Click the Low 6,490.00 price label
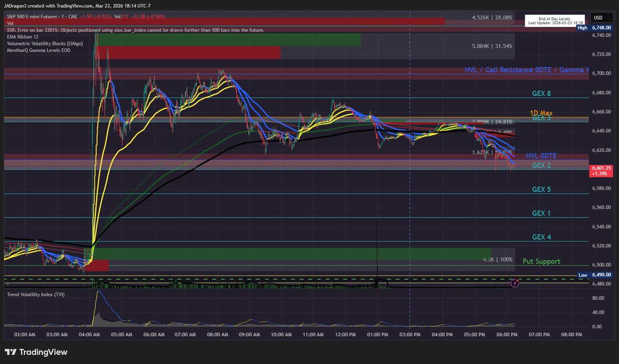Viewport: 619px width, 364px height. [594, 275]
